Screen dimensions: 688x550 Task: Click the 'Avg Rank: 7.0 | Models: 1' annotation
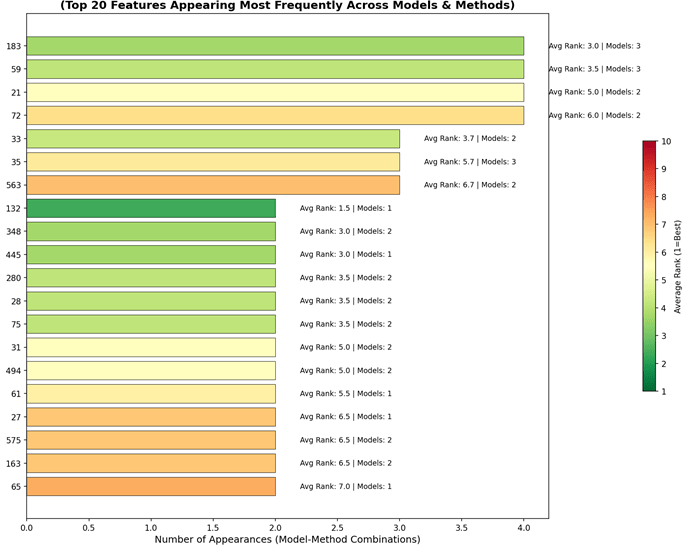345,487
